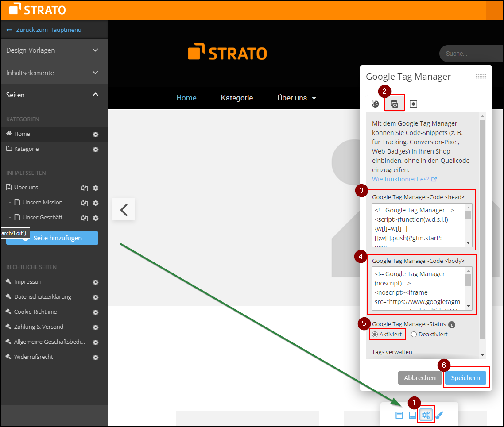504x427 pixels.
Task: Open the Über uns navigation dropdown
Action: point(297,98)
